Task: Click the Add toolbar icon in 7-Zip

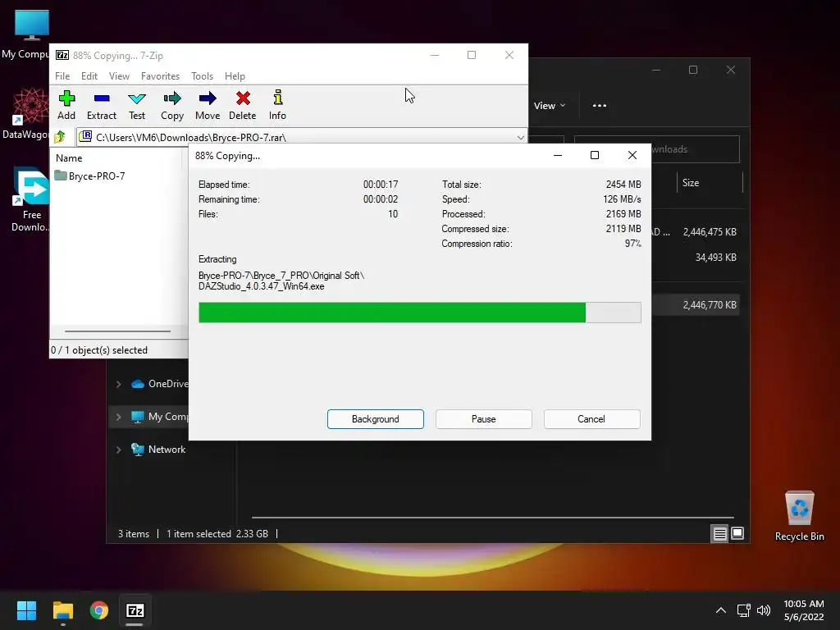Action: point(66,105)
